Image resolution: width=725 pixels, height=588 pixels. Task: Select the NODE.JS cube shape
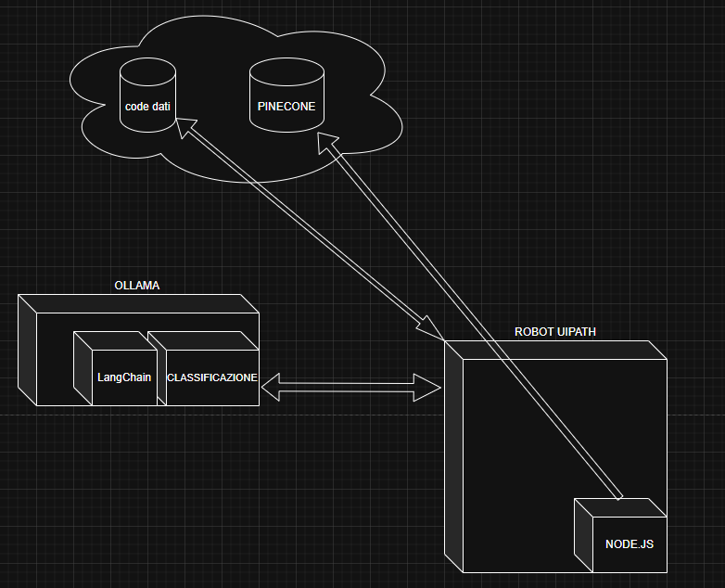(620, 535)
